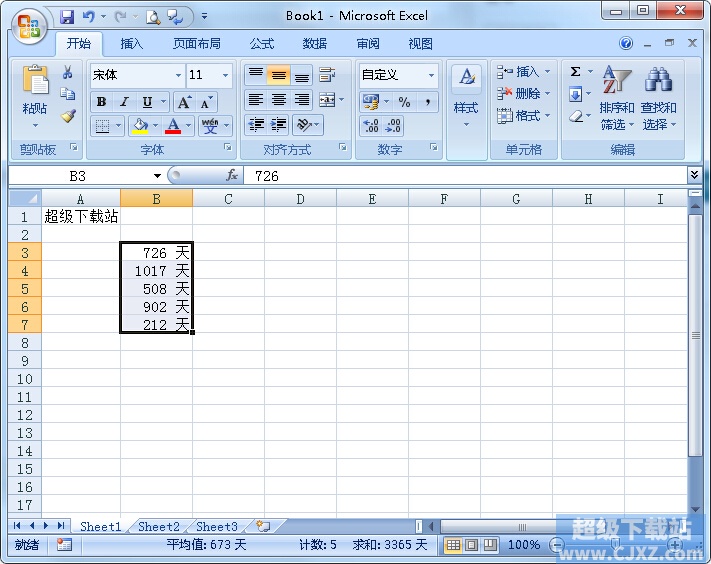Center text horizontally

coord(278,100)
